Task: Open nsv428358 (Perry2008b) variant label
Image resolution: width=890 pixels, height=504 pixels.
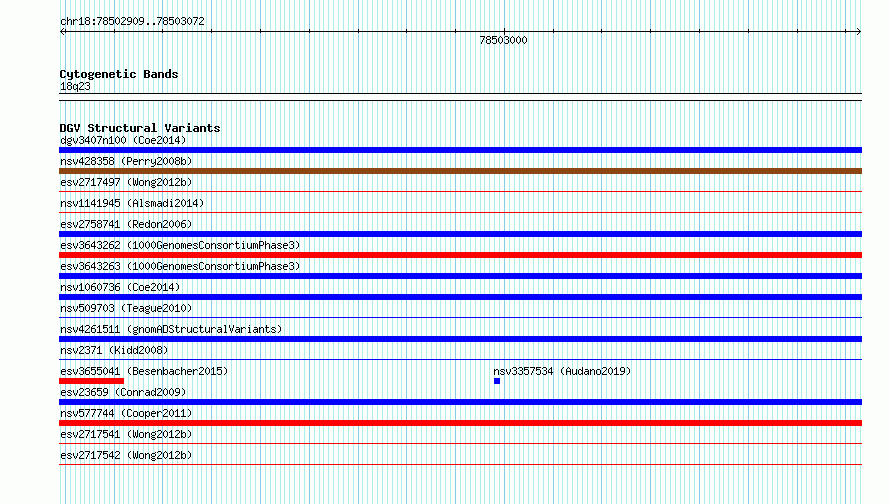Action: pos(126,161)
